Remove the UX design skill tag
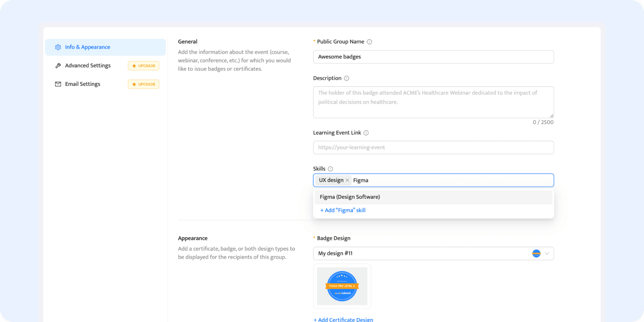The height and width of the screenshot is (322, 644). [347, 180]
